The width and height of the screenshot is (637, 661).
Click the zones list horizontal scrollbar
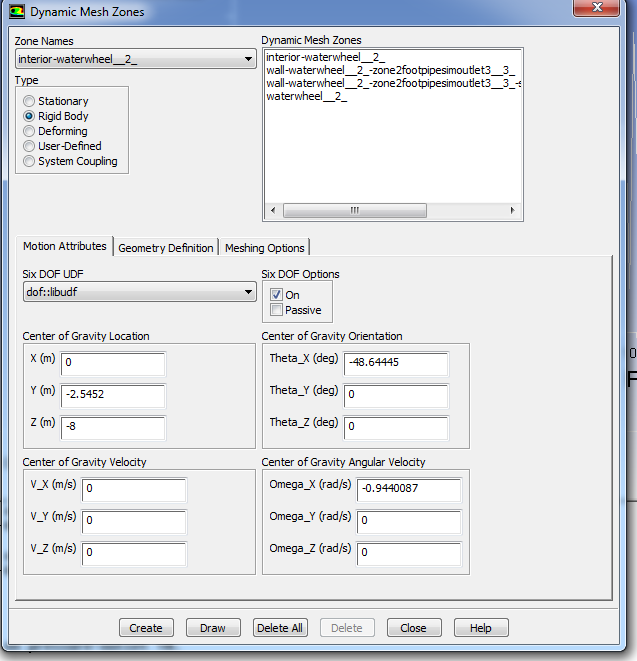[x=354, y=211]
